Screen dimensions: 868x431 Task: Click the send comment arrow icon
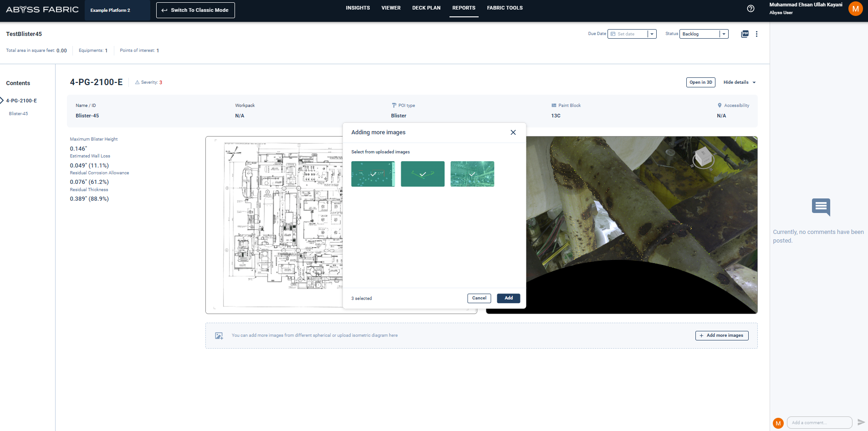point(861,422)
